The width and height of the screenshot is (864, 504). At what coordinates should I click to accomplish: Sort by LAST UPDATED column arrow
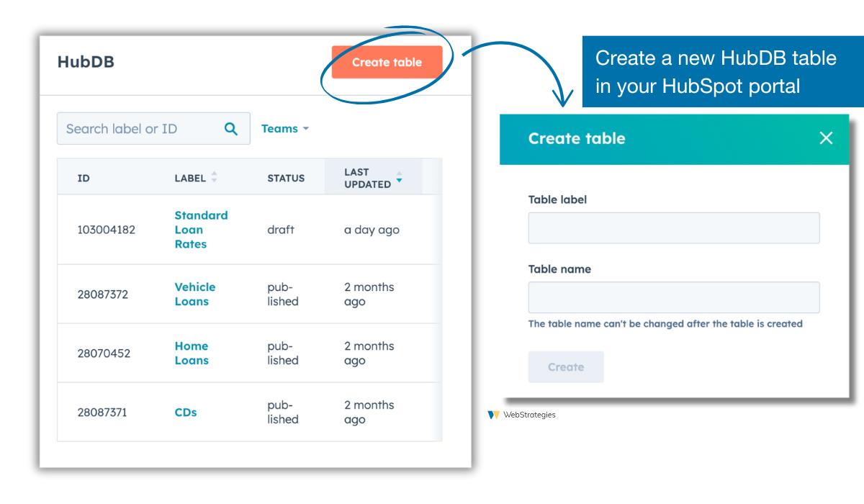pyautogui.click(x=399, y=179)
